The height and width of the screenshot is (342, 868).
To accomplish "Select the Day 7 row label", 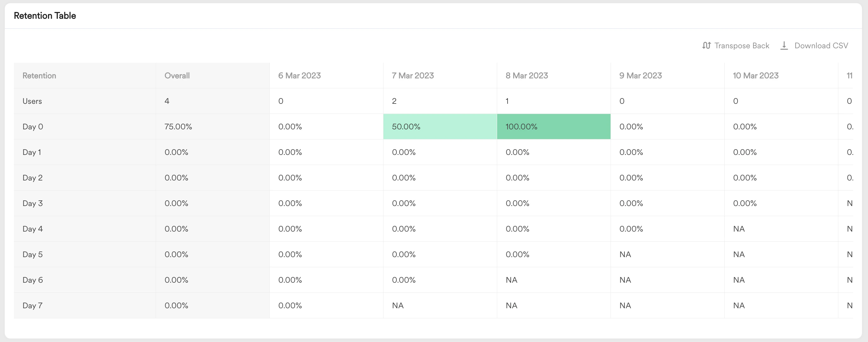I will 32,305.
